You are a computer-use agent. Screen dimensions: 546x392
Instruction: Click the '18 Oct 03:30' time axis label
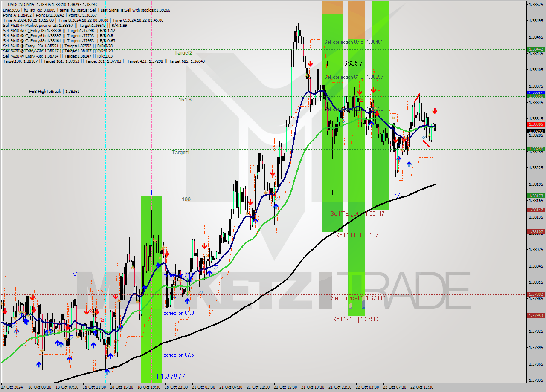(39, 387)
